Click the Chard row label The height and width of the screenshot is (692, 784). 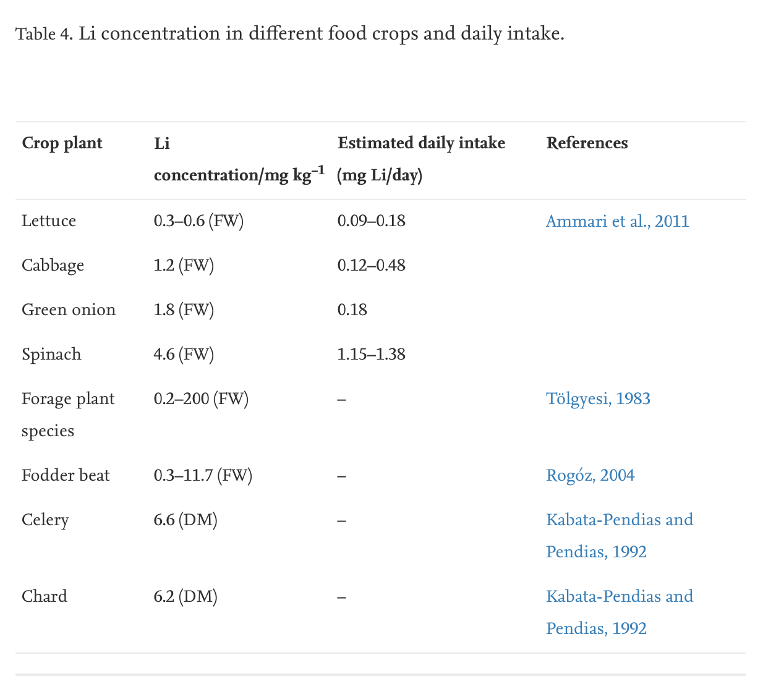[x=45, y=596]
